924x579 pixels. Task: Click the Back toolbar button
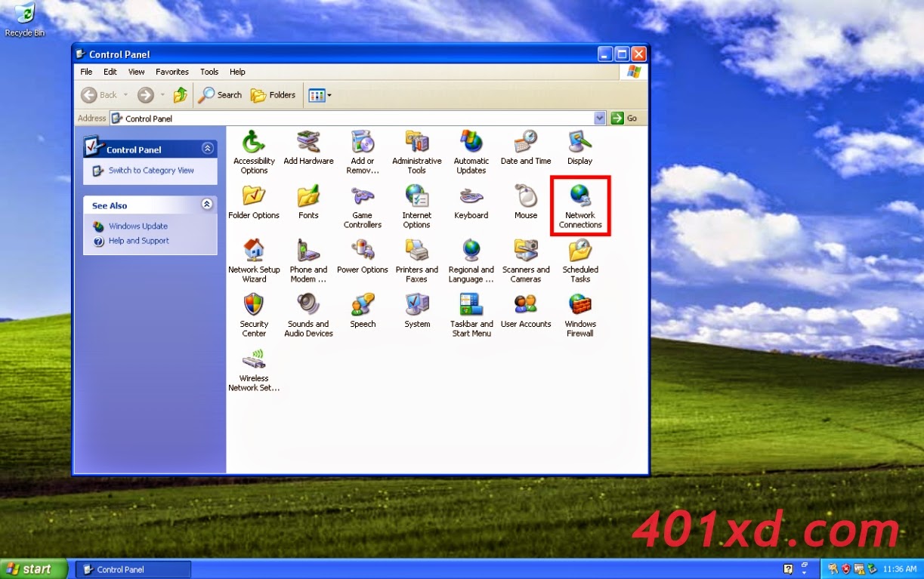[100, 95]
